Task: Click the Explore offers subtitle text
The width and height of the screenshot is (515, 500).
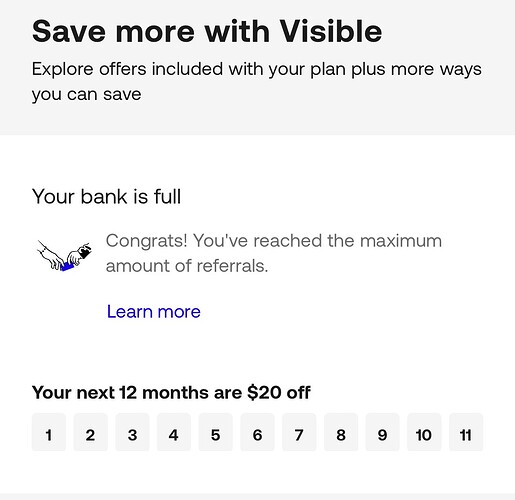Action: (x=257, y=82)
